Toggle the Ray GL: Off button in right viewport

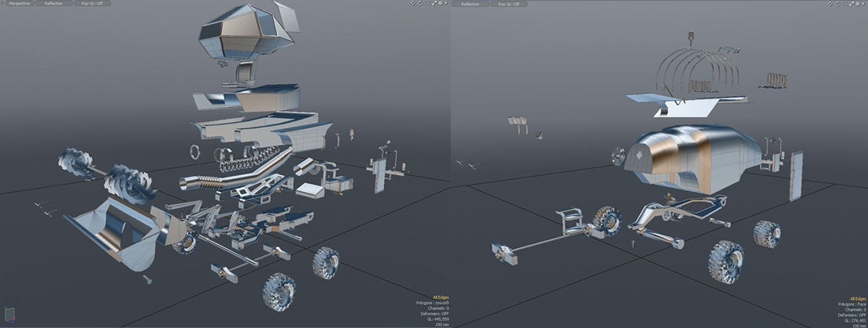509,4
